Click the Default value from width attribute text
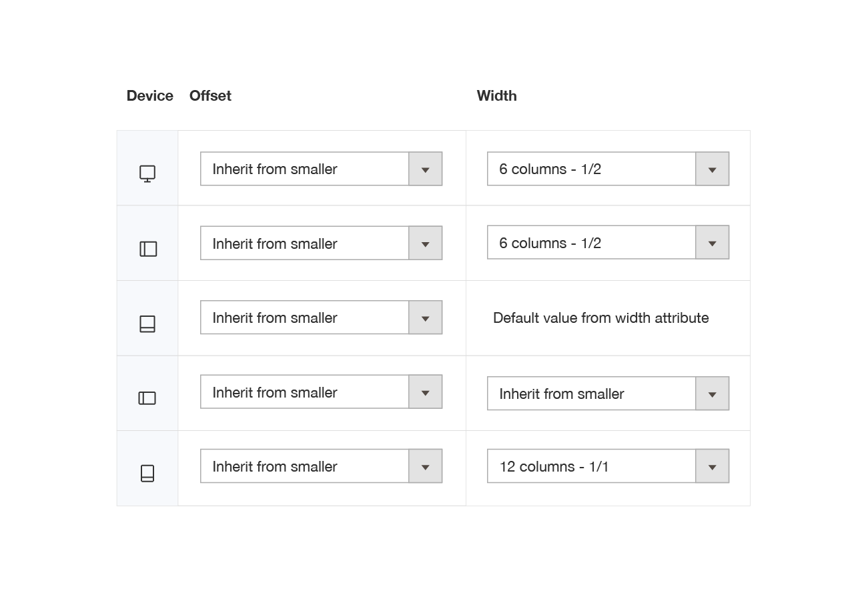The width and height of the screenshot is (868, 601). [x=600, y=318]
